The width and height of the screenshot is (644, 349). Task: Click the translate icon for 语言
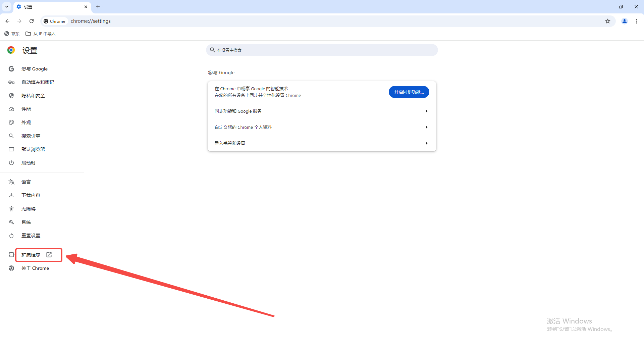pos(11,182)
